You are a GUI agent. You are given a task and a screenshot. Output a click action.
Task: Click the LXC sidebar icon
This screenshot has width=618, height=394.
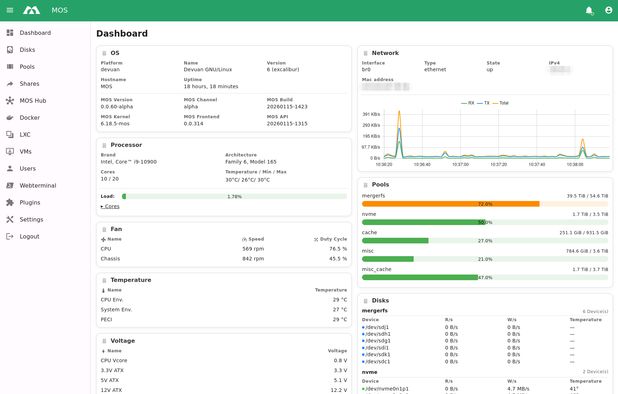click(x=10, y=134)
